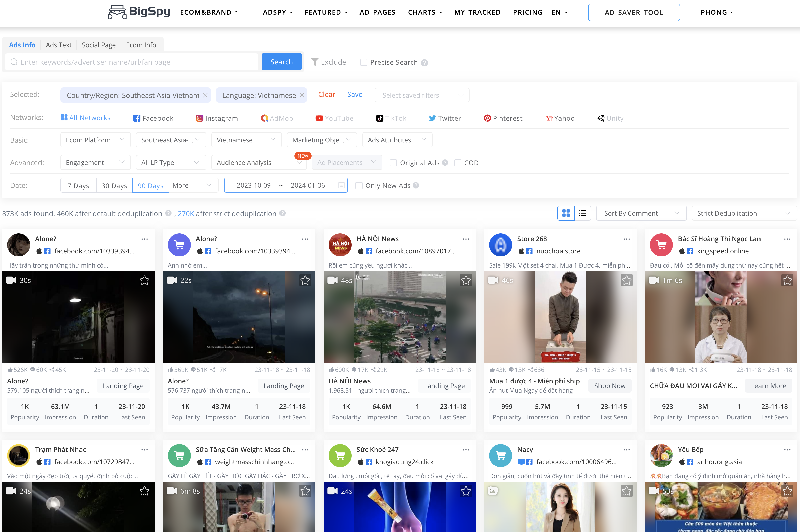Select the AdMob network filter

(277, 118)
